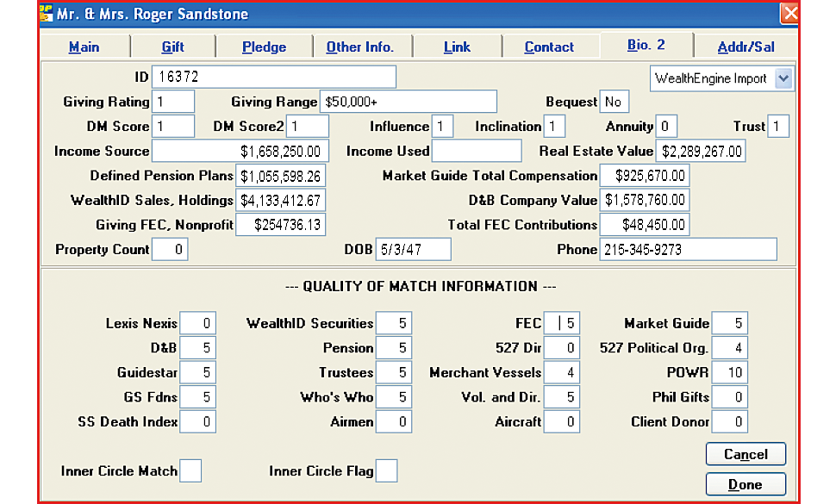This screenshot has width=836, height=504.
Task: Select the Other Info. tab
Action: 360,47
